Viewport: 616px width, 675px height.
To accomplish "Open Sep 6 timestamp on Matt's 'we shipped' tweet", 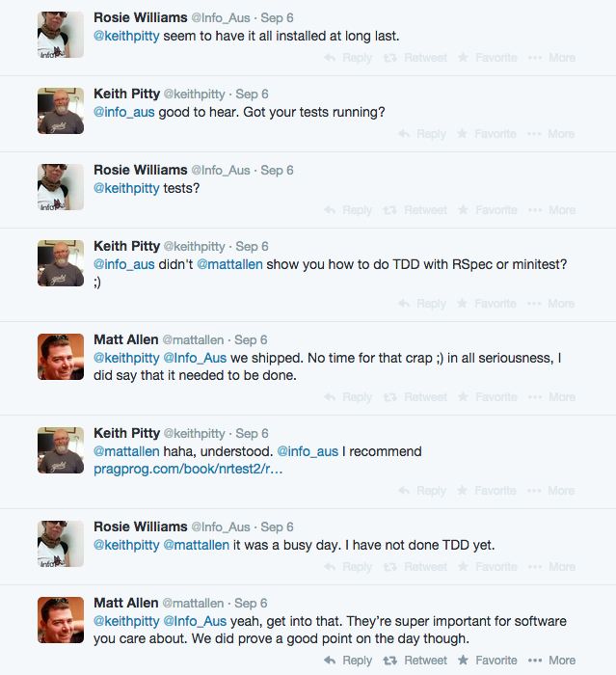I will [251, 340].
